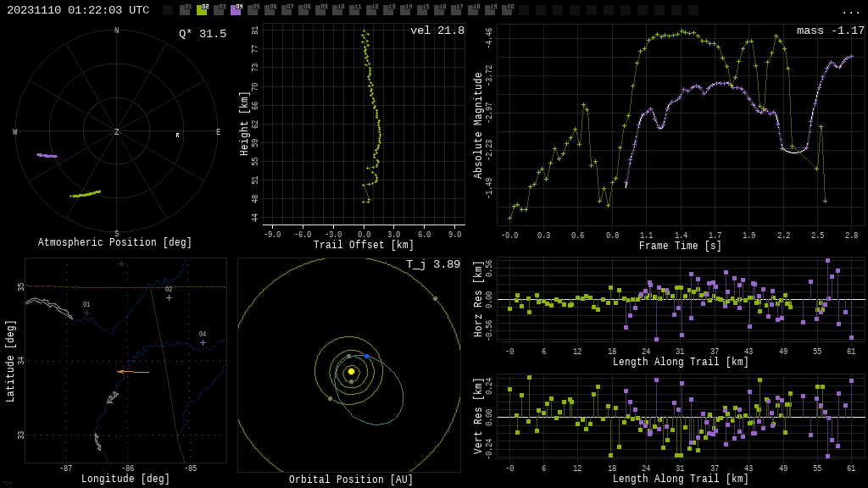
Task: Toggle station 03 in the top bar
Action: 219,10
